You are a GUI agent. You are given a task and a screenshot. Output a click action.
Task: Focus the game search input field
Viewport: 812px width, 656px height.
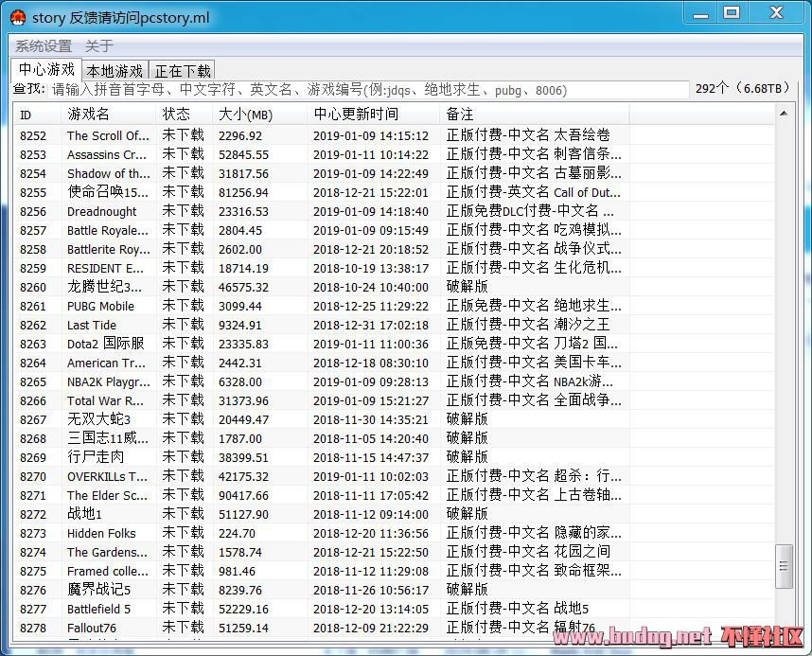(368, 90)
